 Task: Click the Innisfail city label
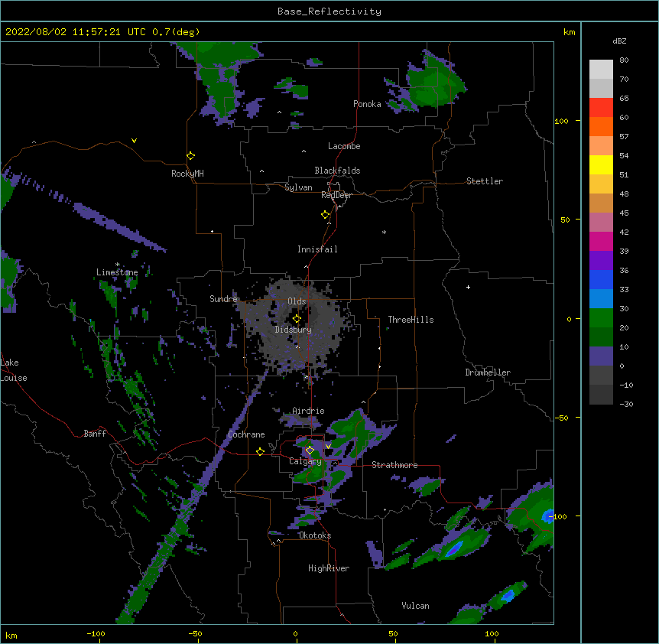tap(317, 249)
